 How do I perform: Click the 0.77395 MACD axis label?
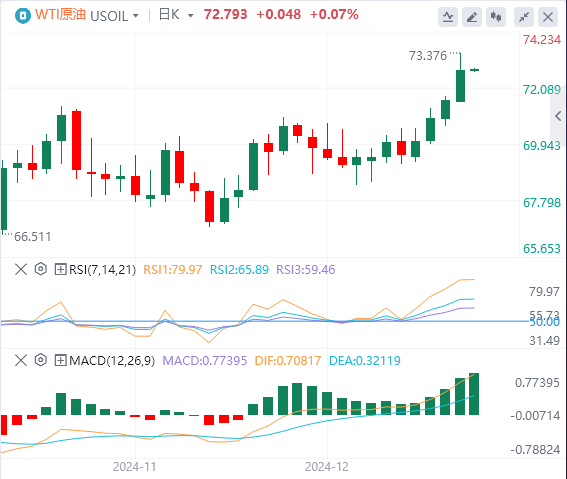[x=537, y=383]
